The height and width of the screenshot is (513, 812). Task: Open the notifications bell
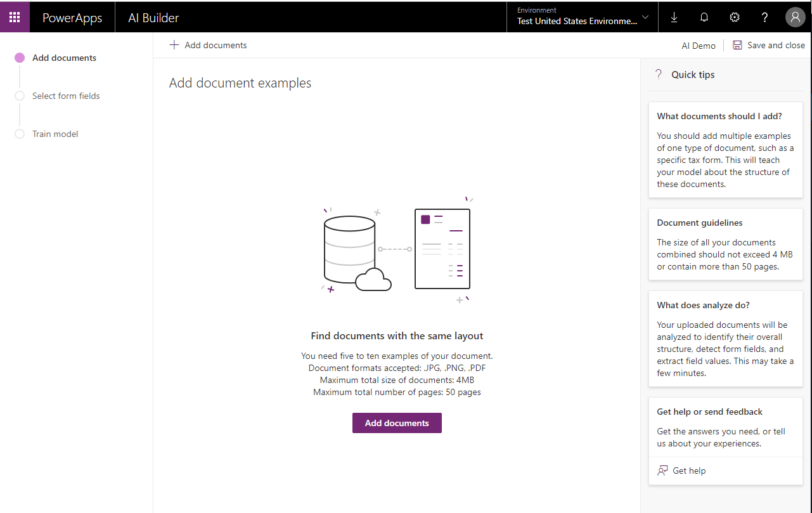(x=704, y=17)
